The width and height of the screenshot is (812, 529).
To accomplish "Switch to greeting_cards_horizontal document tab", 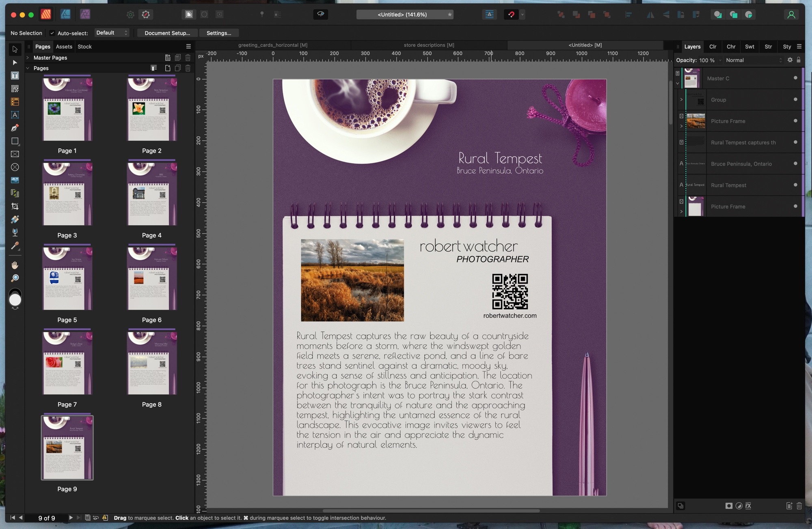I will point(273,45).
